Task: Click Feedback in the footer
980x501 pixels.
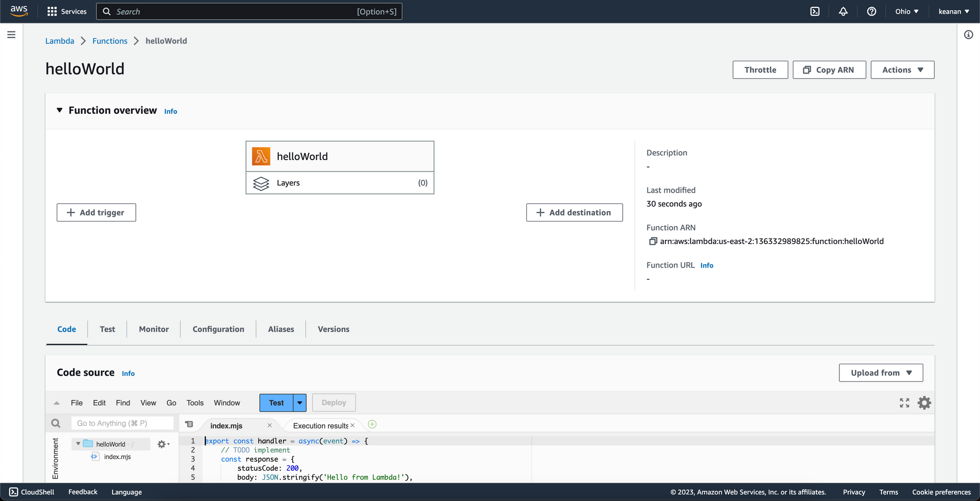Action: 83,492
